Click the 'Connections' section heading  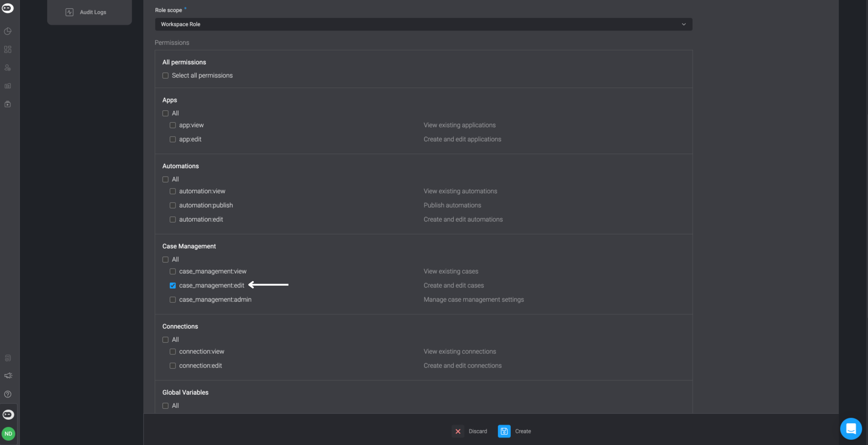pos(180,326)
